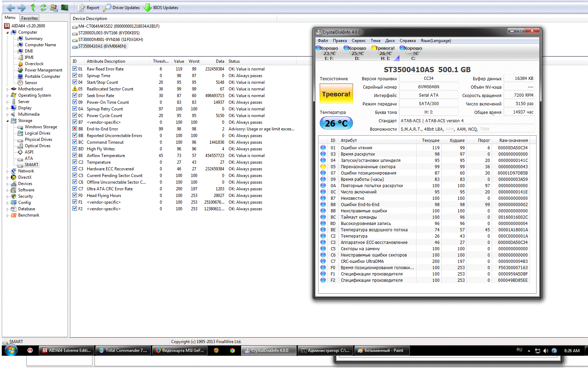Viewport: 588px width, 368px height.
Task: Open the Сервис menu in CrystalDiskInfo
Action: click(358, 41)
